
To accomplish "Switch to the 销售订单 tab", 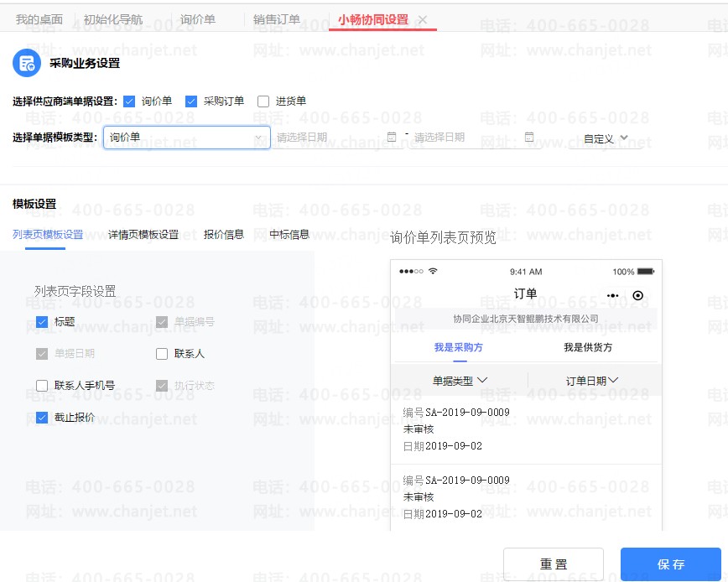I will pyautogui.click(x=276, y=20).
